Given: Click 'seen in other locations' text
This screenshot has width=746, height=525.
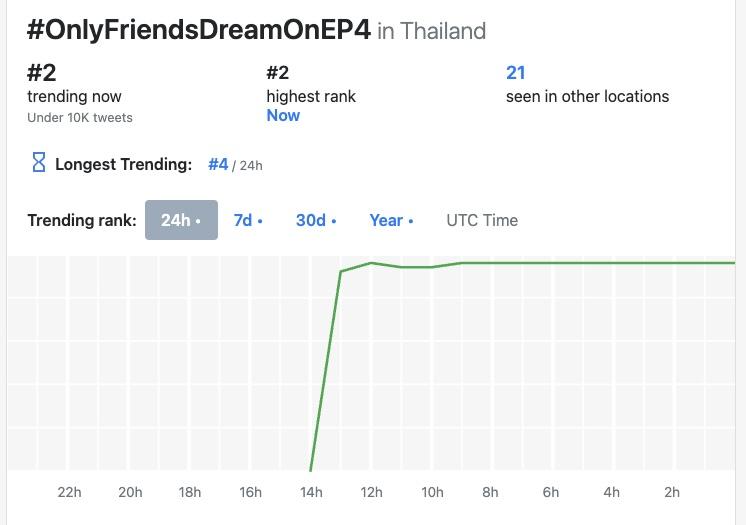Looking at the screenshot, I should pos(587,97).
